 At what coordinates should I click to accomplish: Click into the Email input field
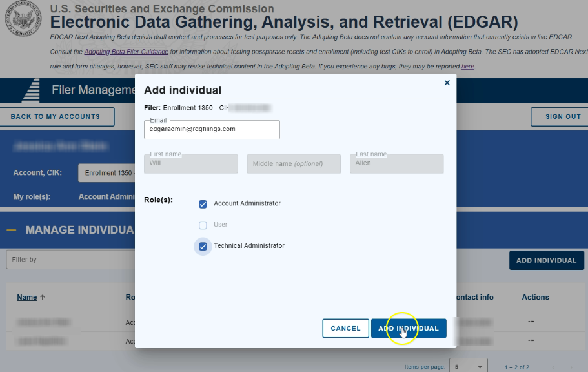pyautogui.click(x=212, y=129)
